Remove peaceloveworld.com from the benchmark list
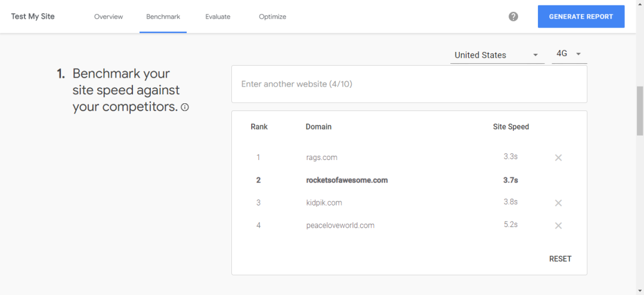Viewport: 644px width, 295px height. click(x=558, y=226)
